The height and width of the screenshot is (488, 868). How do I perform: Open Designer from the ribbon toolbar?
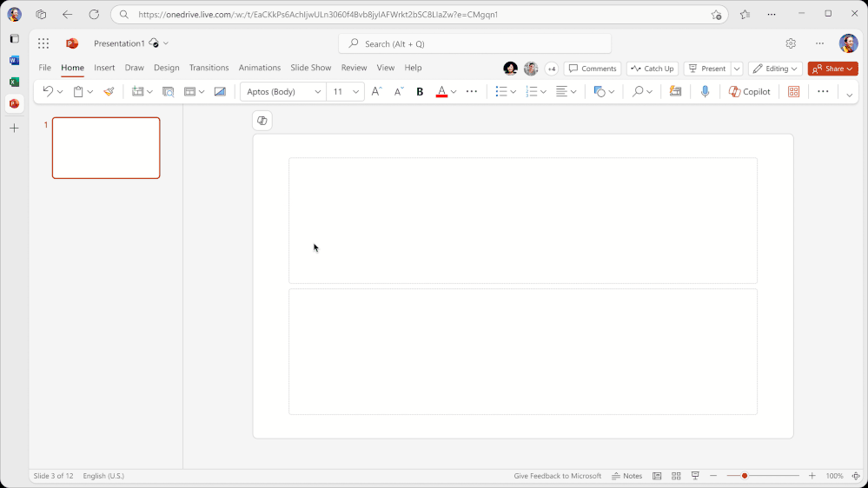click(x=793, y=91)
